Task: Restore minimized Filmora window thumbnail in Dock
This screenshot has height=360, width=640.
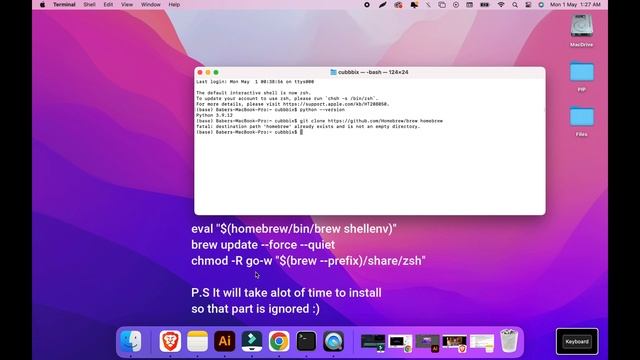Action: [373, 342]
